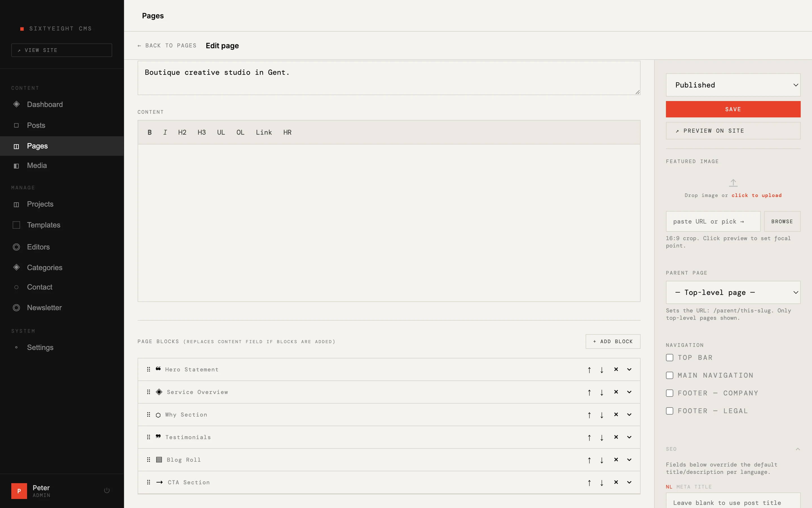
Task: Open the Settings page
Action: coord(62,347)
